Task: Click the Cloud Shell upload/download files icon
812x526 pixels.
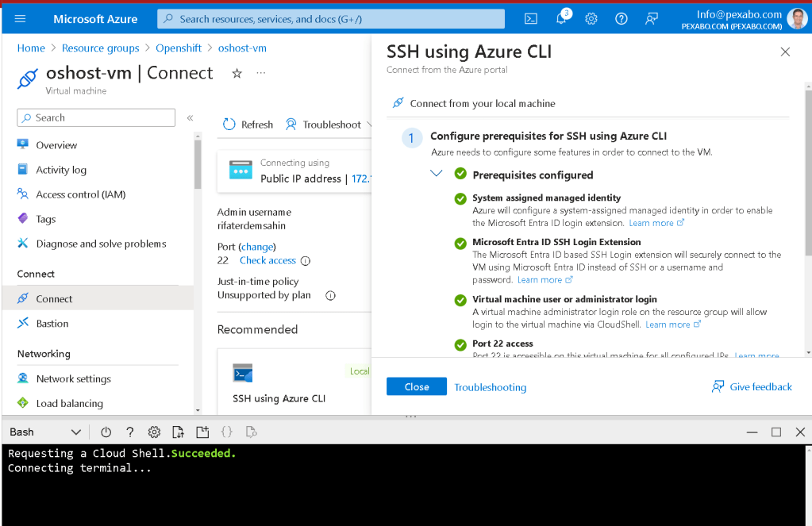Action: (x=178, y=432)
